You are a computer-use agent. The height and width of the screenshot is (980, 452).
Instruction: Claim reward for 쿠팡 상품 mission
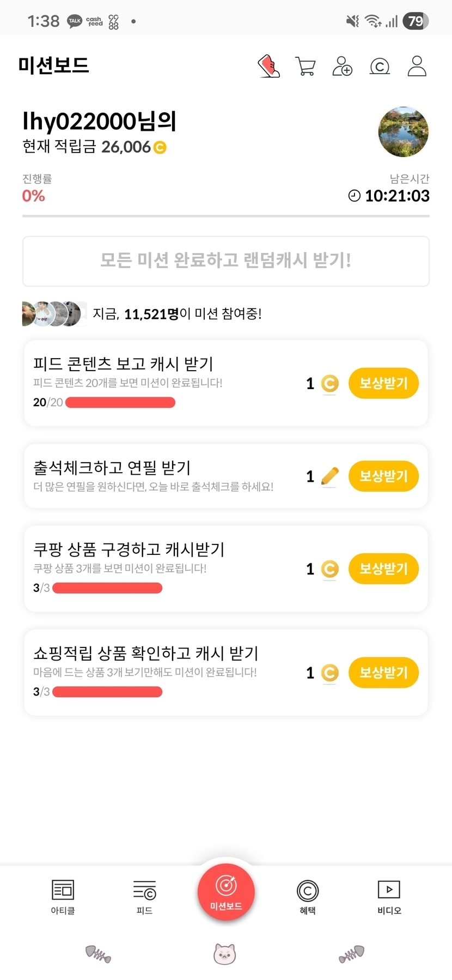point(383,568)
